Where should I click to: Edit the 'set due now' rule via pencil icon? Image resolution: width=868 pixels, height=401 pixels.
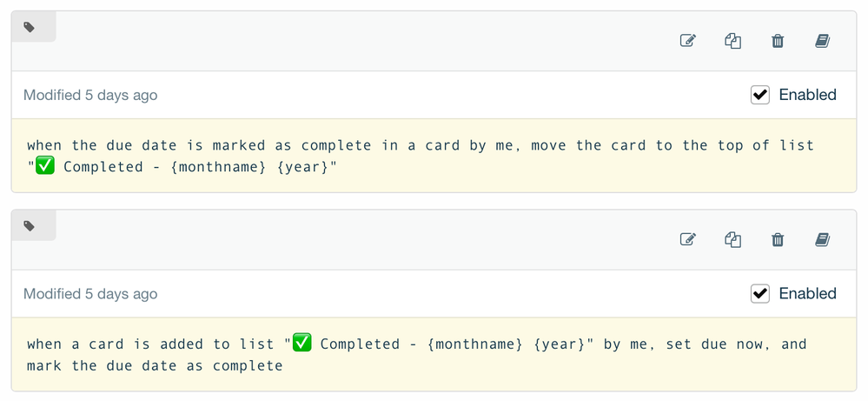click(x=687, y=239)
